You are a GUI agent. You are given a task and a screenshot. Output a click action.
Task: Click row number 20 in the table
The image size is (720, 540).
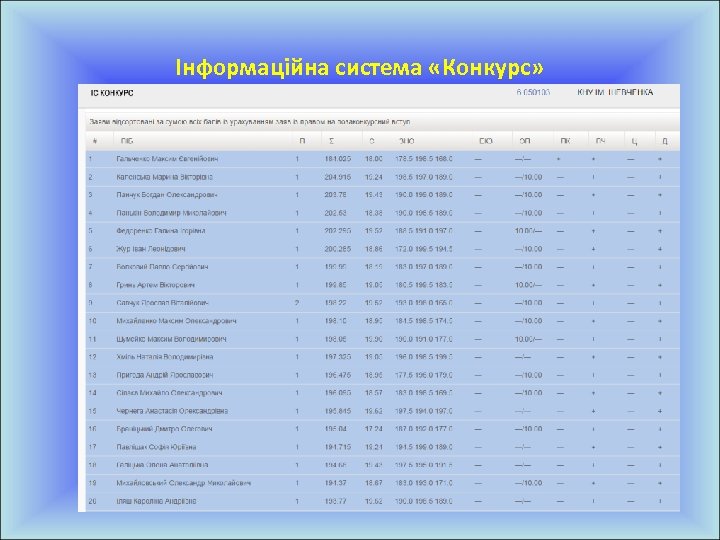[92, 501]
